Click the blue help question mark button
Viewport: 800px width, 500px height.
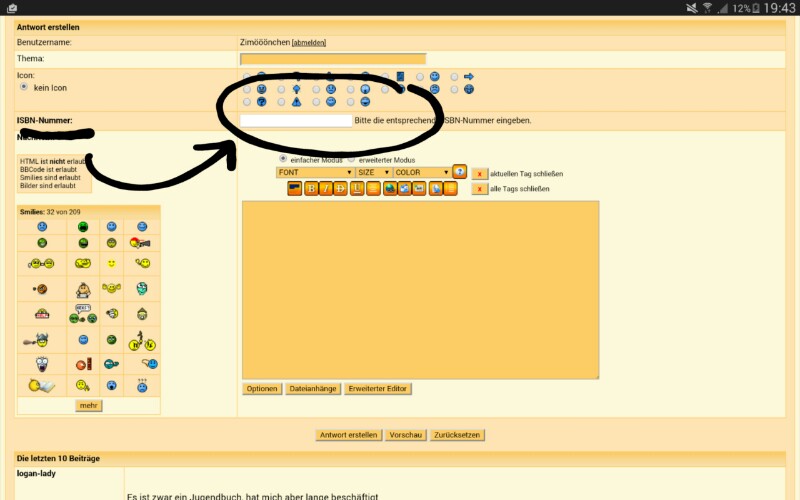(x=459, y=172)
